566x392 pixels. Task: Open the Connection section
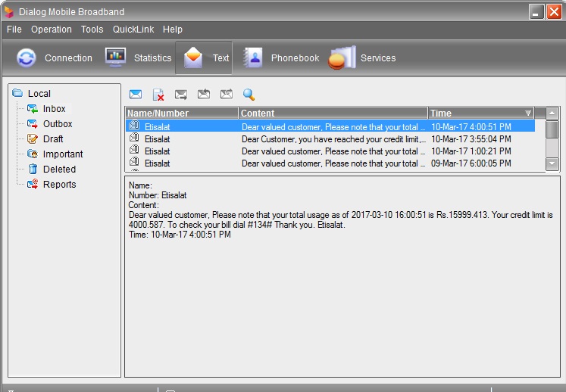click(54, 58)
